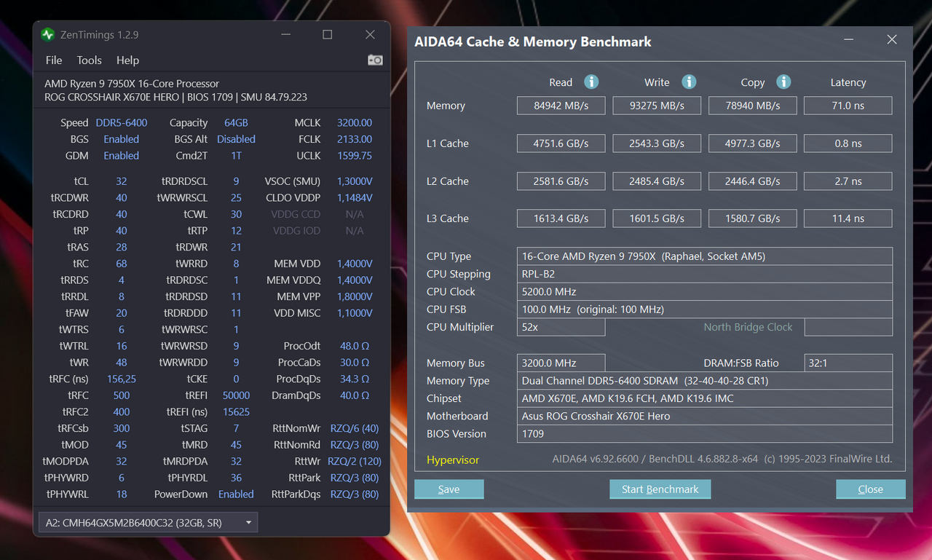The width and height of the screenshot is (932, 560).
Task: Click the CPU Type value field
Action: [x=703, y=256]
